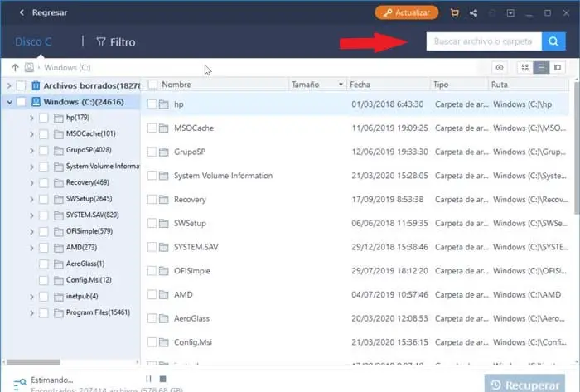Sort by Tamaño column header
580x392 pixels.
coord(305,85)
